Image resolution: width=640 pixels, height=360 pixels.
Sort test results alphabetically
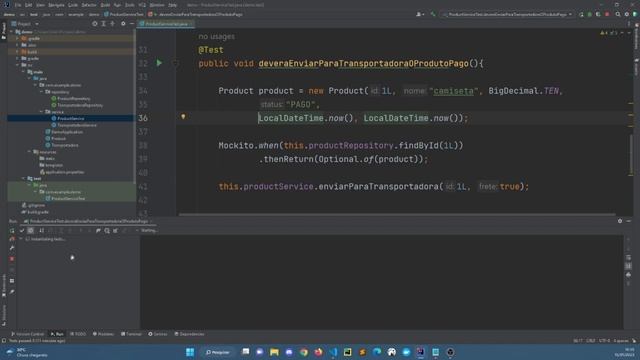coord(41,231)
